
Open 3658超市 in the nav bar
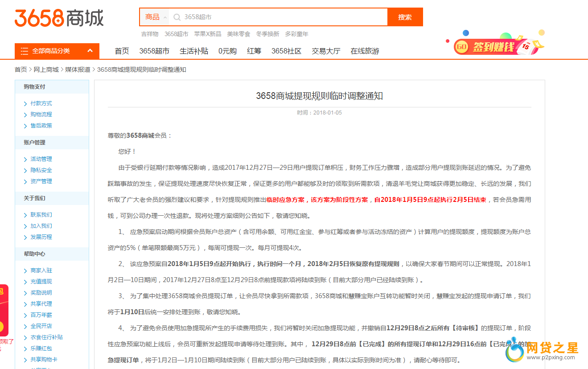[x=154, y=51]
